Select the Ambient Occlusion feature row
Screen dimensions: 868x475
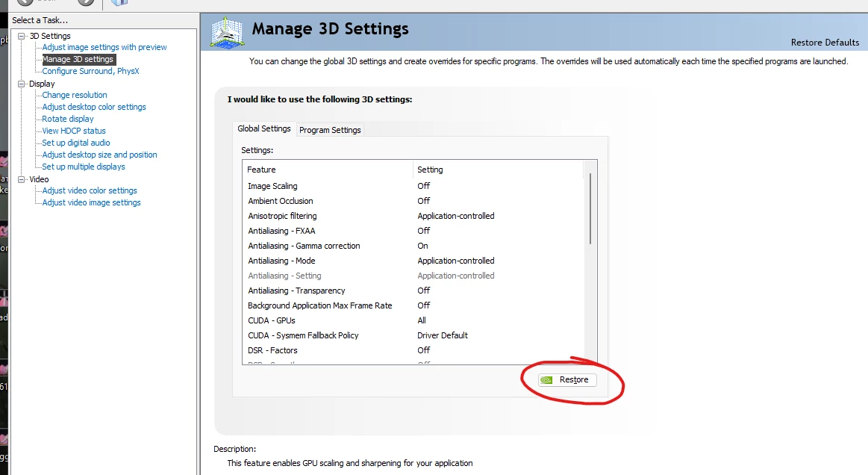[413, 201]
